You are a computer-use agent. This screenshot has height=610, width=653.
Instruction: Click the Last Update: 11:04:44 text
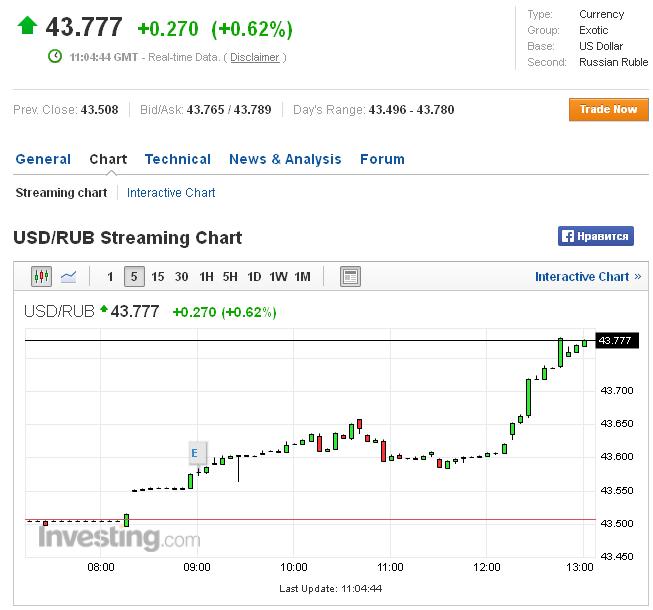330,588
